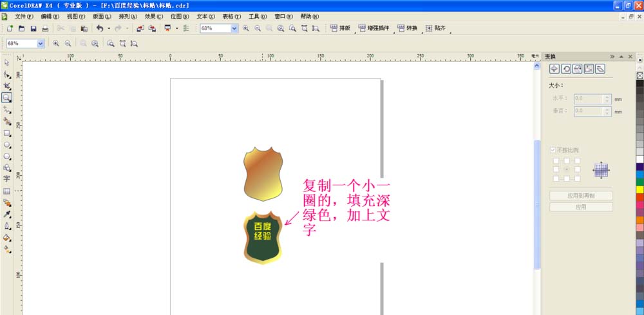Open the 位图 menu
Image resolution: width=644 pixels, height=315 pixels.
click(180, 17)
